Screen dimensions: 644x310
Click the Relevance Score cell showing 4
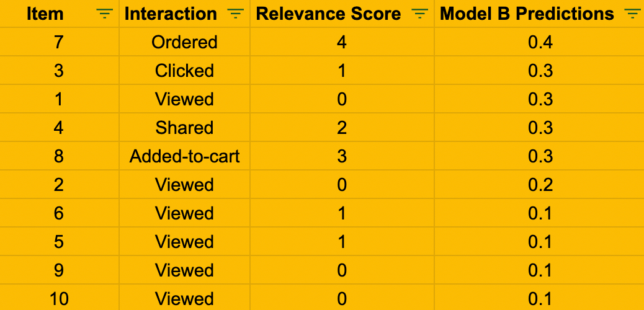342,42
